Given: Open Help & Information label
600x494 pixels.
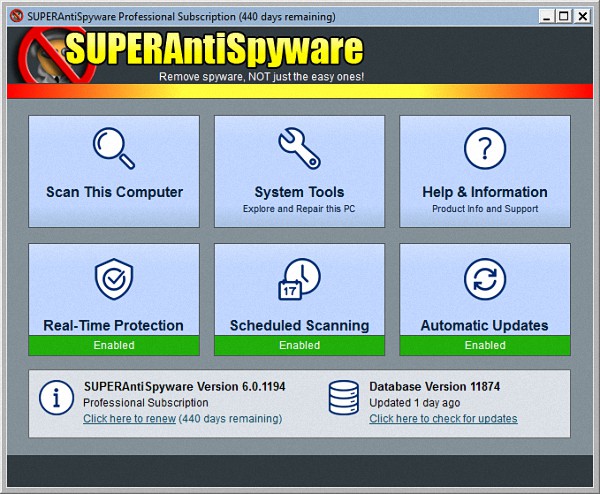Looking at the screenshot, I should point(485,192).
